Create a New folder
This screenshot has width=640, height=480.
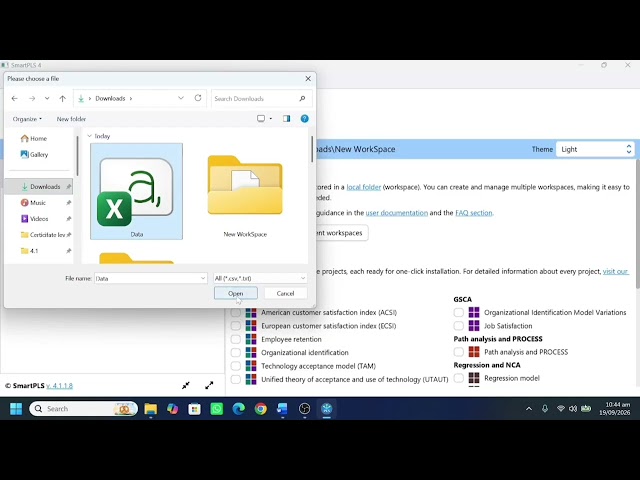point(71,119)
